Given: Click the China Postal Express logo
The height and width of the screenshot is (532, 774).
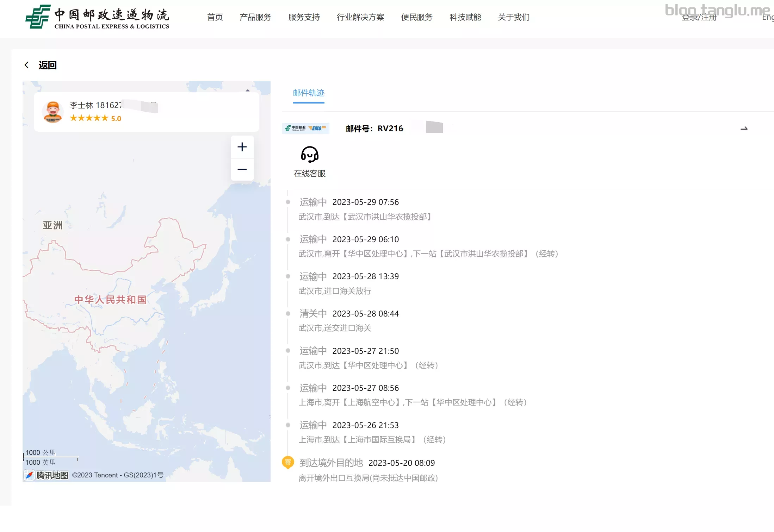Looking at the screenshot, I should click(x=97, y=17).
